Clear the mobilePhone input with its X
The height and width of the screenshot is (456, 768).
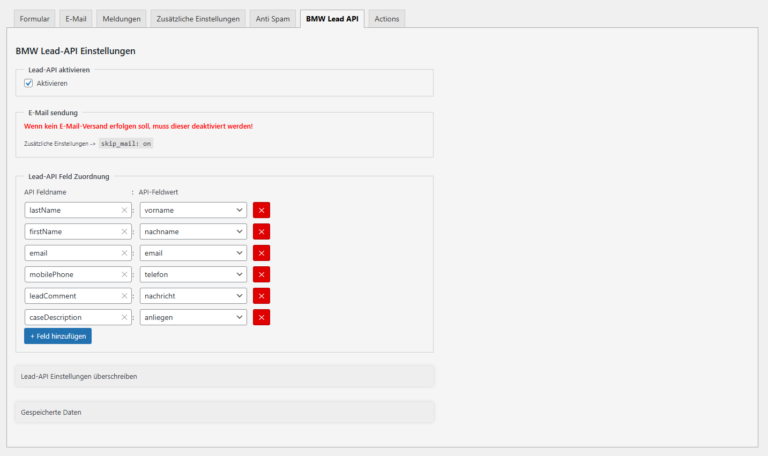(124, 275)
